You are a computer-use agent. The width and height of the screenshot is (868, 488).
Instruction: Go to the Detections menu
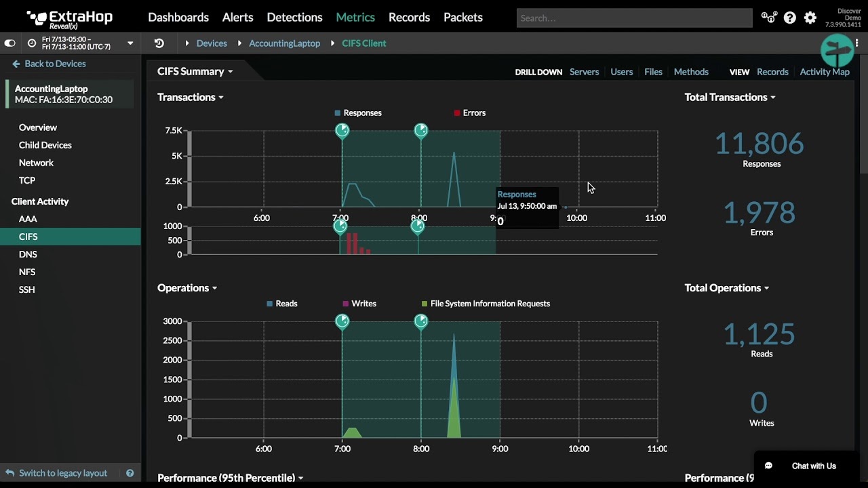(x=294, y=18)
